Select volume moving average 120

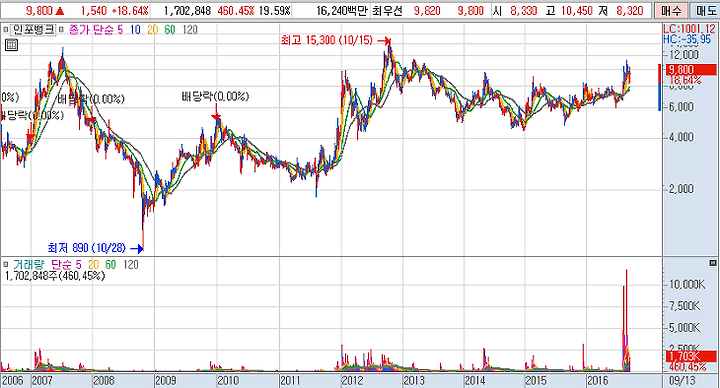tap(130, 264)
